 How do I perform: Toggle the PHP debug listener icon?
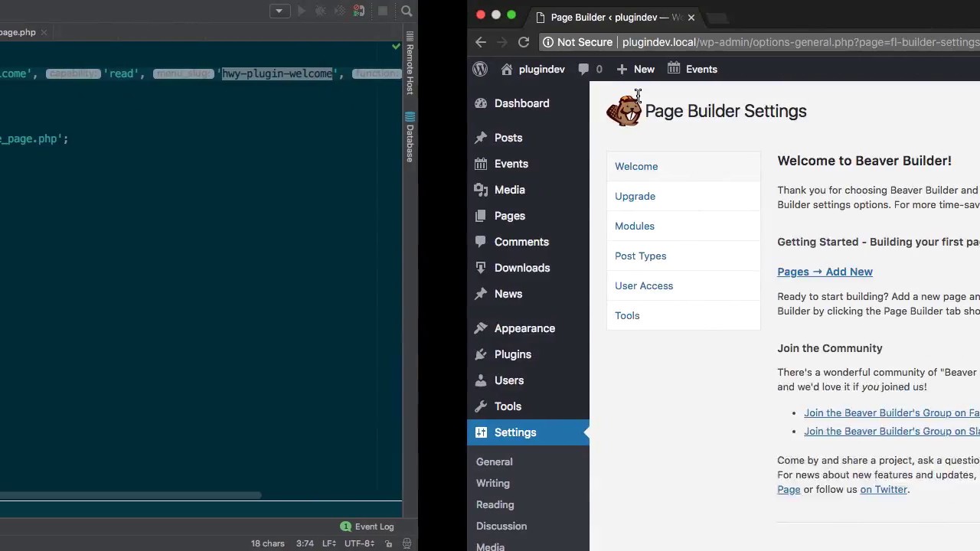pyautogui.click(x=359, y=11)
